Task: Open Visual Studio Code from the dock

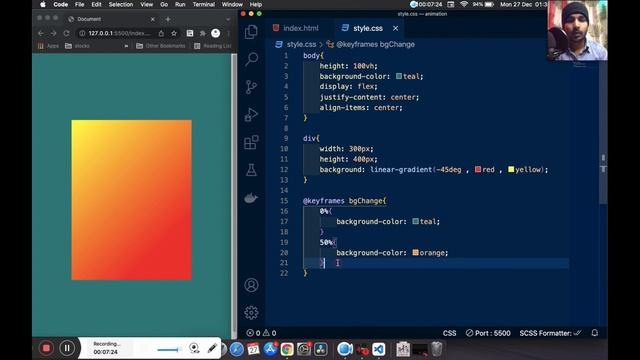Action: [379, 349]
